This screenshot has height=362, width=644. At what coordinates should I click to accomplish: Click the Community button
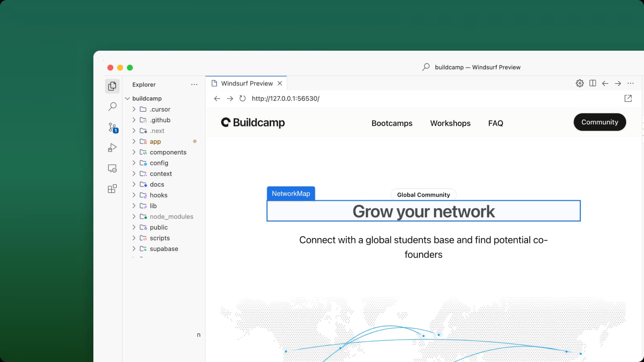(x=600, y=122)
